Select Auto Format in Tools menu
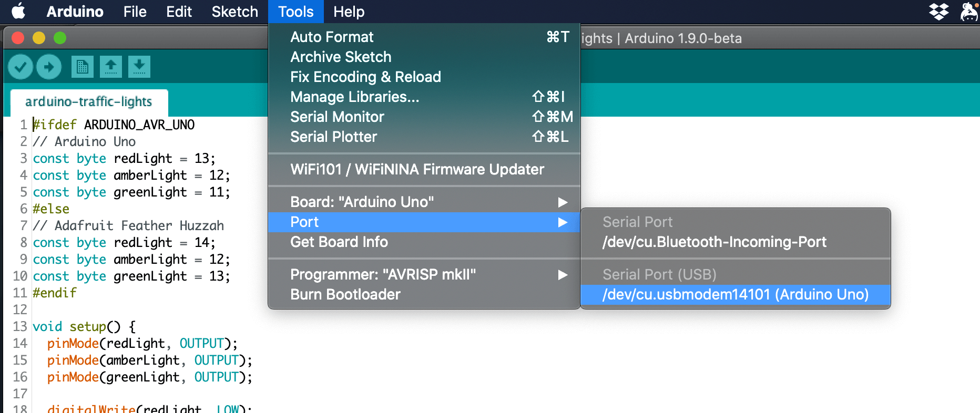Screen dimensions: 980x413 click(x=332, y=37)
